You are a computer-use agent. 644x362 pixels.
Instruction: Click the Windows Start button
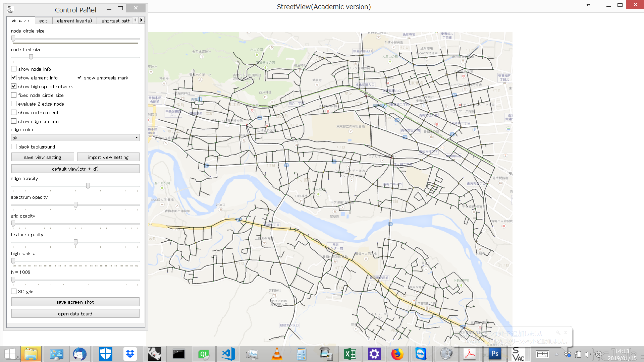click(10, 354)
